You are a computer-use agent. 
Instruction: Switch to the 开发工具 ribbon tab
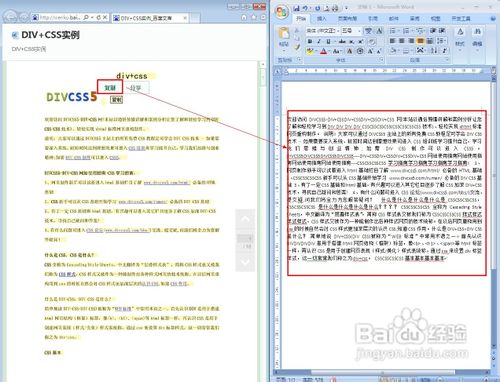(461, 19)
